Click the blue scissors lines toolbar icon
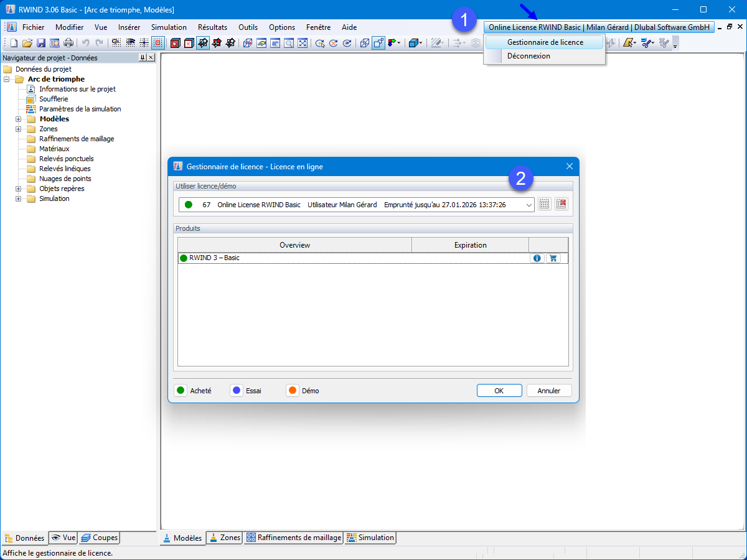The image size is (747, 560). coord(646,43)
